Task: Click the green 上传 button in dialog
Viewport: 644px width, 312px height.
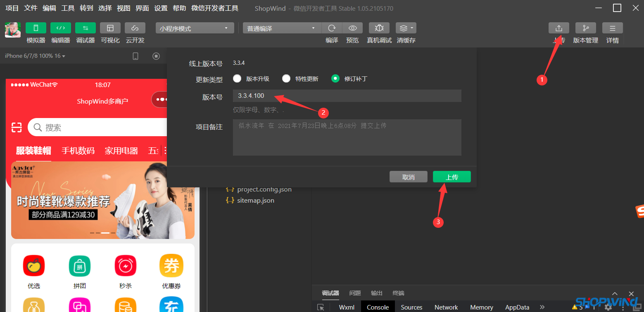Action: (452, 177)
